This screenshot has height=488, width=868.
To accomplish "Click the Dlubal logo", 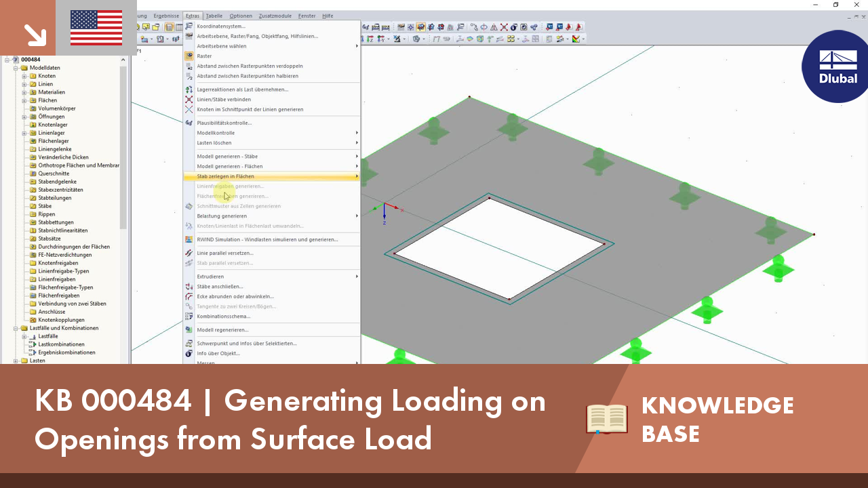I will 835,67.
